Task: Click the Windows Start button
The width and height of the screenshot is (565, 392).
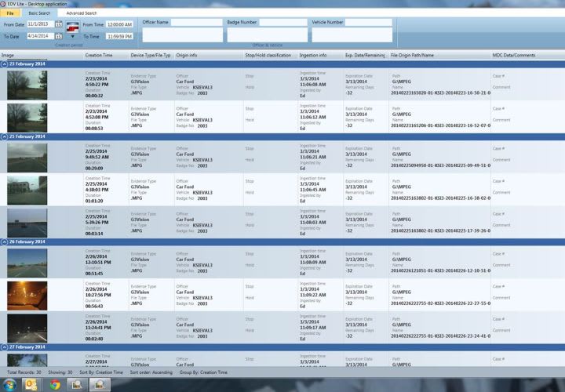Action: click(9, 384)
